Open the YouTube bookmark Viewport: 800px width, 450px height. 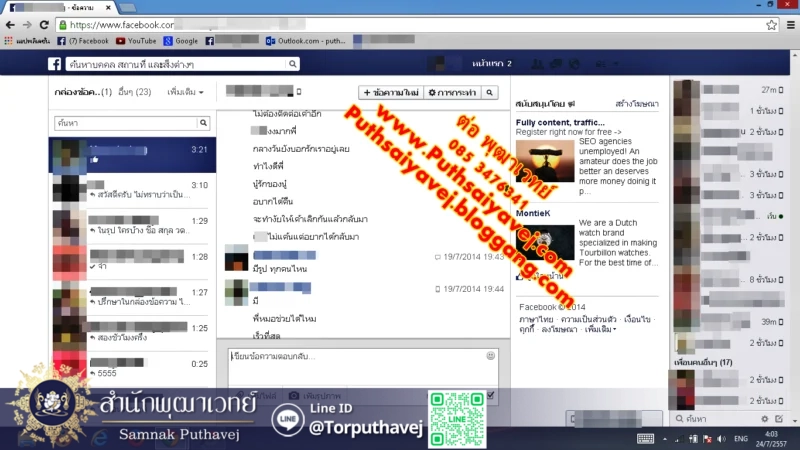136,41
